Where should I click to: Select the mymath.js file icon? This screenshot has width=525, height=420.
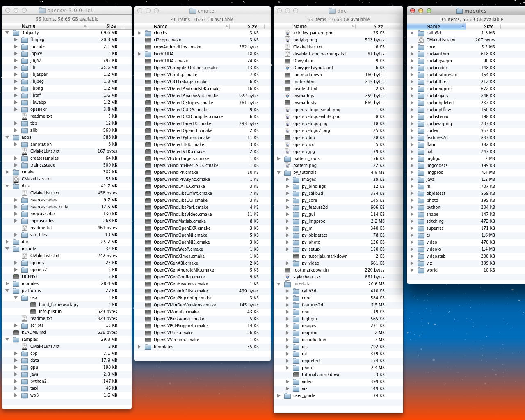tap(288, 96)
